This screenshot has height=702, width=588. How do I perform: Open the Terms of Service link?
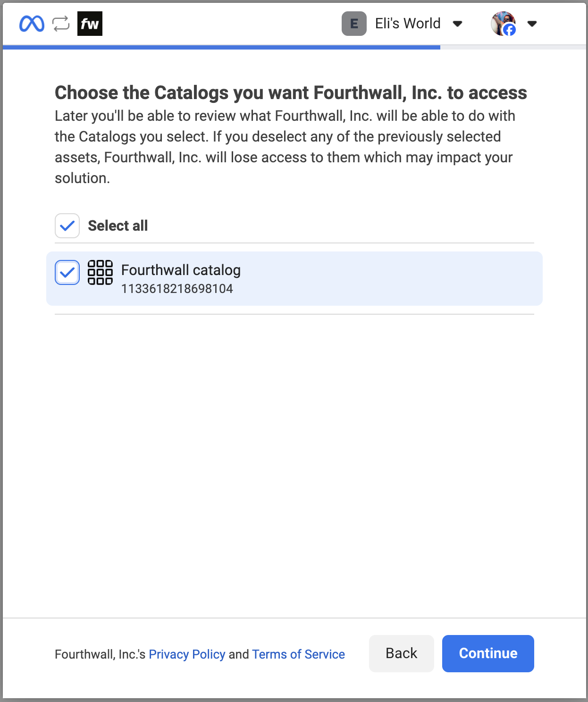point(298,654)
